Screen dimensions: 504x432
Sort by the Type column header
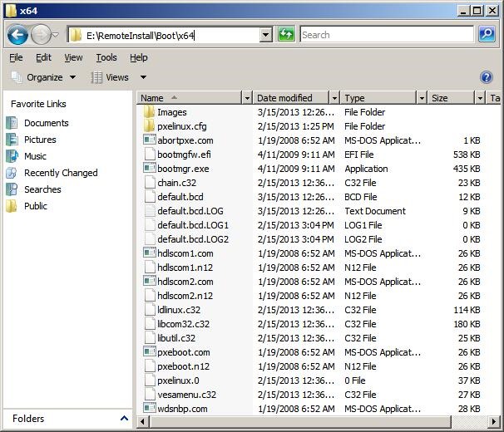pyautogui.click(x=379, y=98)
